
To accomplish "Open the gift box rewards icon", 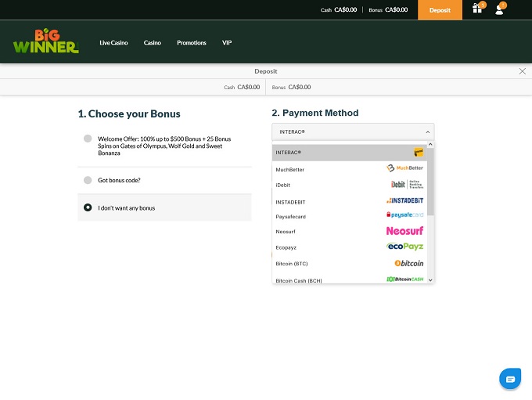I will coord(477,9).
